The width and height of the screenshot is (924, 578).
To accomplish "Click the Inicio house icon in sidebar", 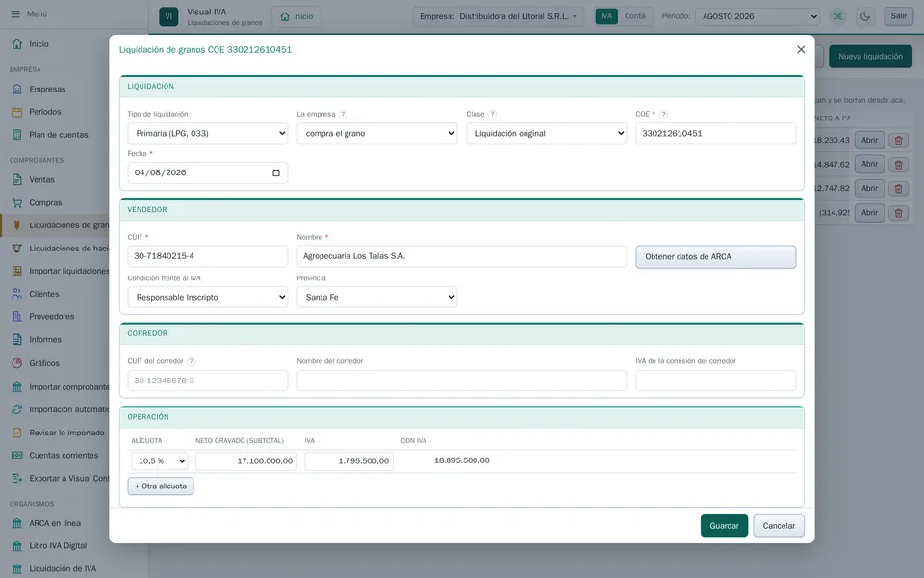I will (x=17, y=44).
